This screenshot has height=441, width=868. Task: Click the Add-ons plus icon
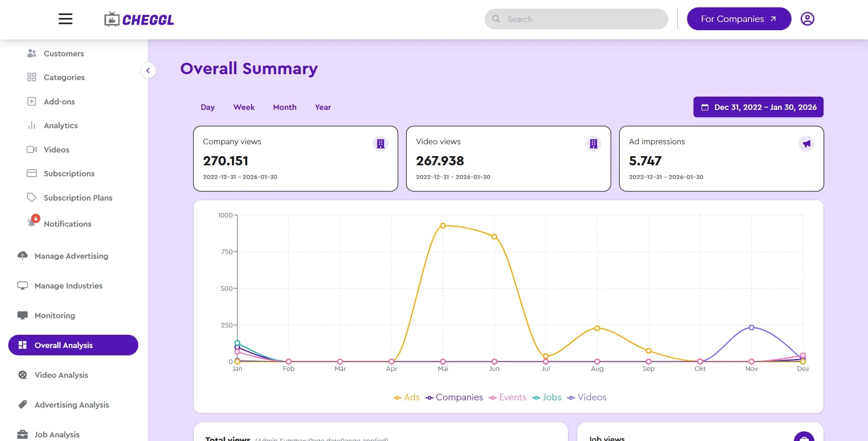(32, 101)
